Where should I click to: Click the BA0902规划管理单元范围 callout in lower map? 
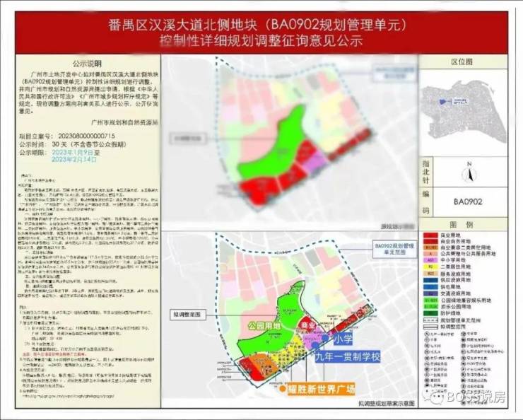(x=394, y=249)
